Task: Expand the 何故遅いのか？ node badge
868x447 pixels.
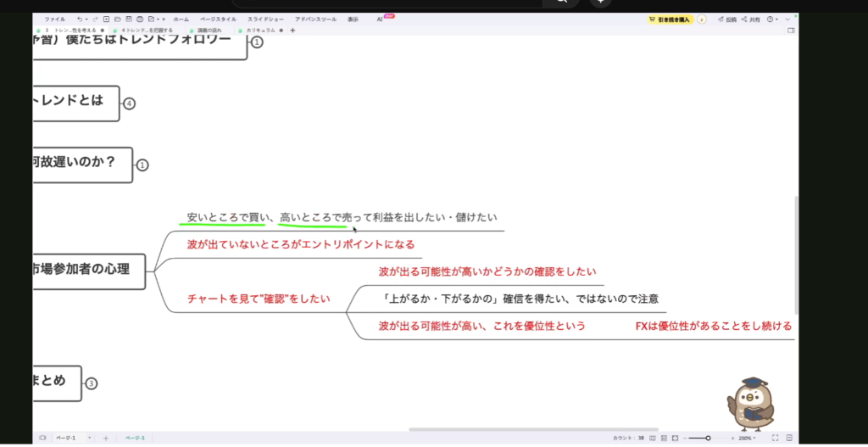Action: (x=142, y=165)
